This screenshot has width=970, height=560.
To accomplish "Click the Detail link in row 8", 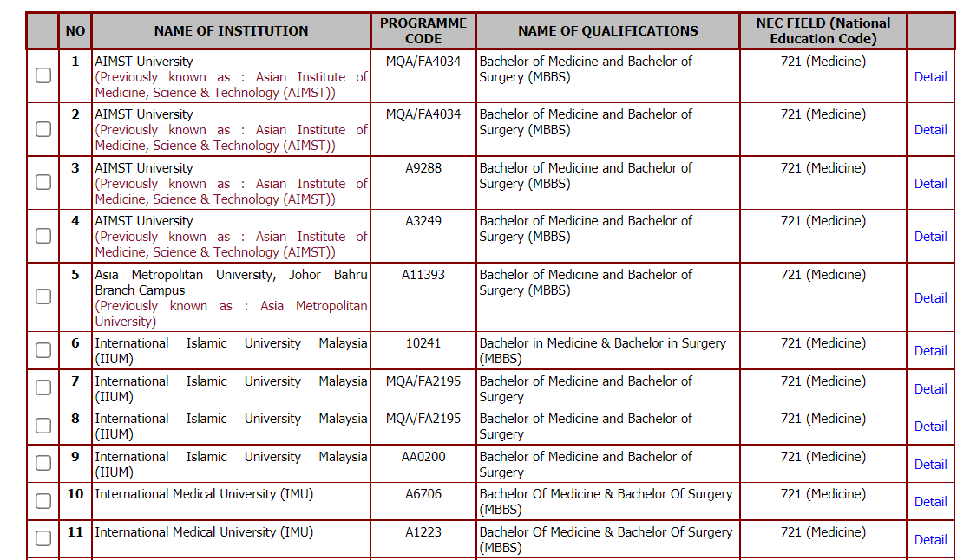I will point(930,427).
